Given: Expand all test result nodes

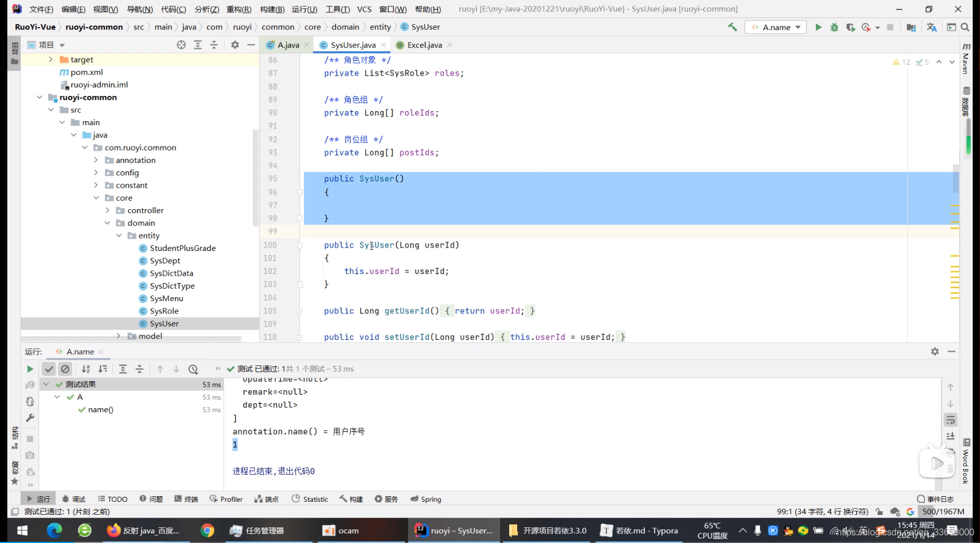Looking at the screenshot, I should [123, 369].
